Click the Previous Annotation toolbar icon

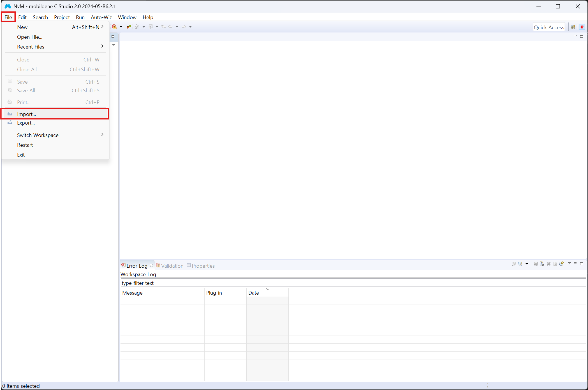pyautogui.click(x=151, y=27)
